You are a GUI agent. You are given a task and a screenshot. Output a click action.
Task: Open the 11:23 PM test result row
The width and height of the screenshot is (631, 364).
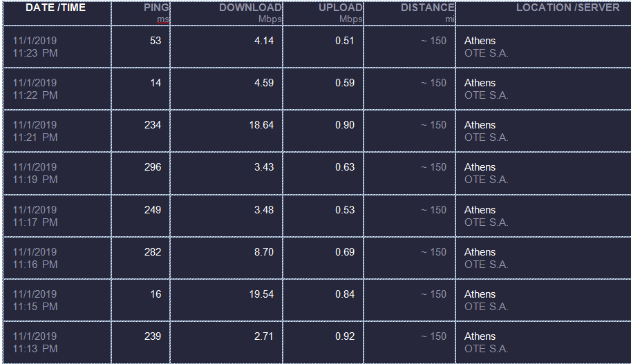[317, 47]
